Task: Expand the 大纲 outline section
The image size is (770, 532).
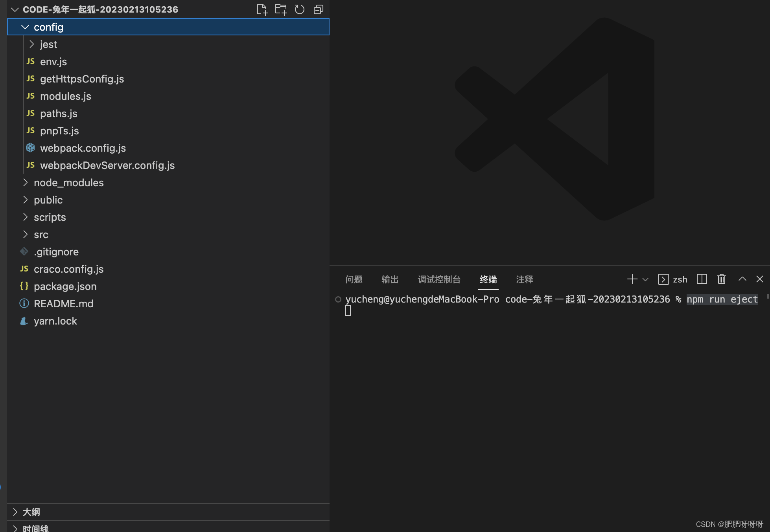Action: (x=31, y=512)
